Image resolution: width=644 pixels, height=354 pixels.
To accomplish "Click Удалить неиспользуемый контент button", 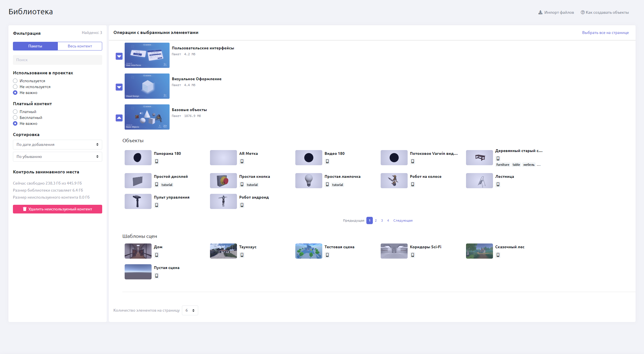I will (x=57, y=209).
